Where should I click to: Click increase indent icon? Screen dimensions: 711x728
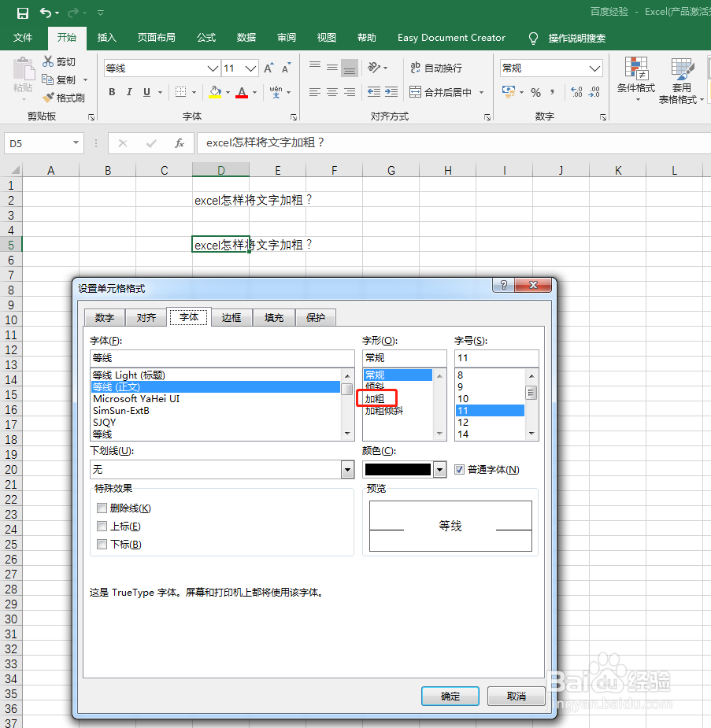(x=391, y=92)
